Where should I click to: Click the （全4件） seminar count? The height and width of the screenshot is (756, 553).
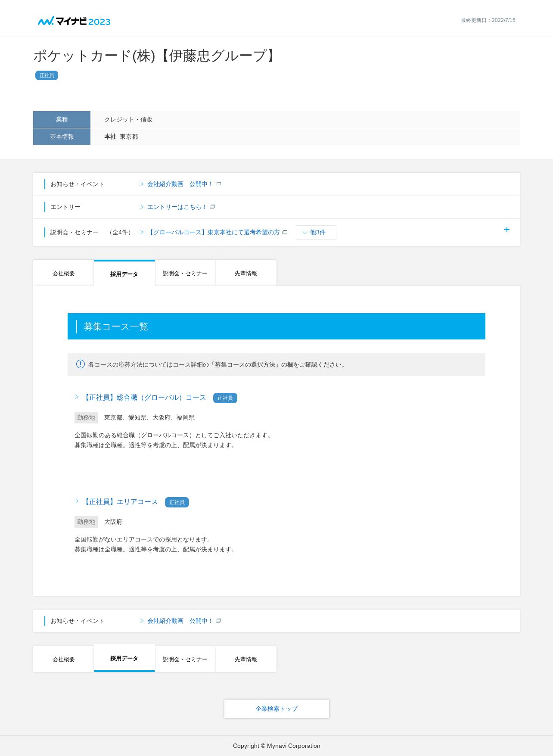[120, 232]
